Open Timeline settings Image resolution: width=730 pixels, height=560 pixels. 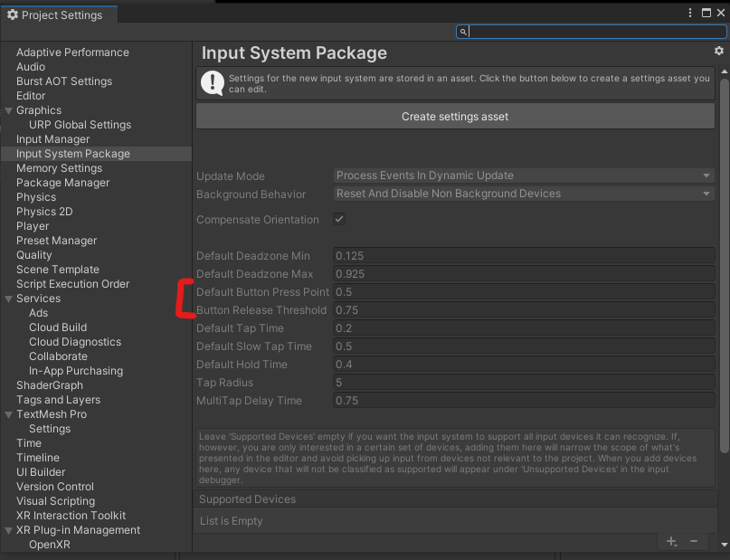[38, 457]
